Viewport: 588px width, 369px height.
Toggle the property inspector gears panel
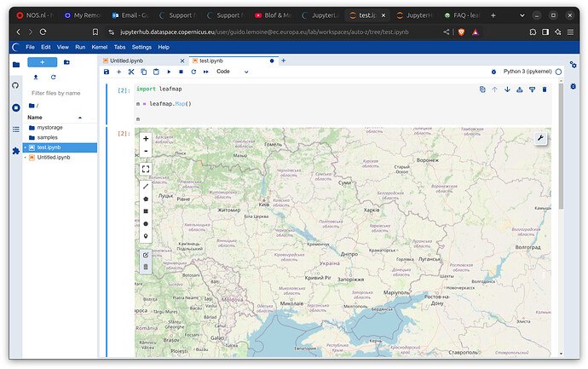(574, 65)
